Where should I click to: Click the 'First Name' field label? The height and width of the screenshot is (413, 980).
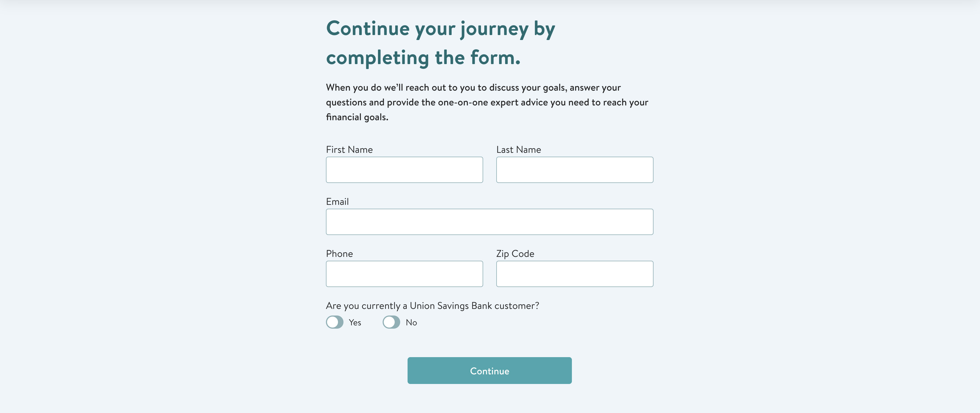coord(349,150)
